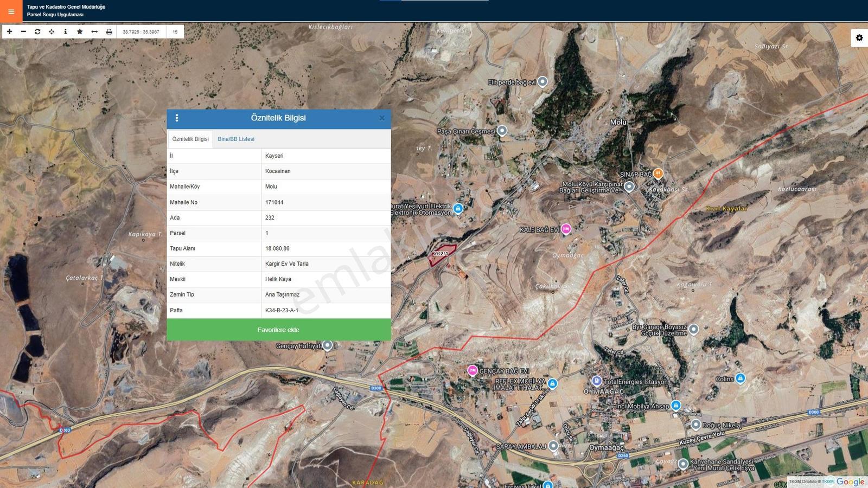Click the Kocasinan value cell
The height and width of the screenshot is (488, 868).
coord(326,171)
